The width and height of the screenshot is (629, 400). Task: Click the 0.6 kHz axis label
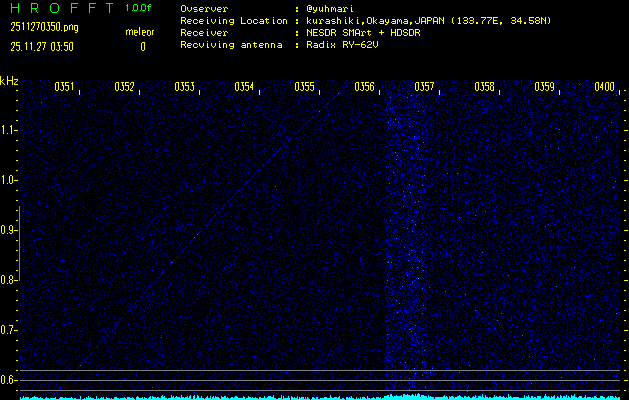(8, 380)
